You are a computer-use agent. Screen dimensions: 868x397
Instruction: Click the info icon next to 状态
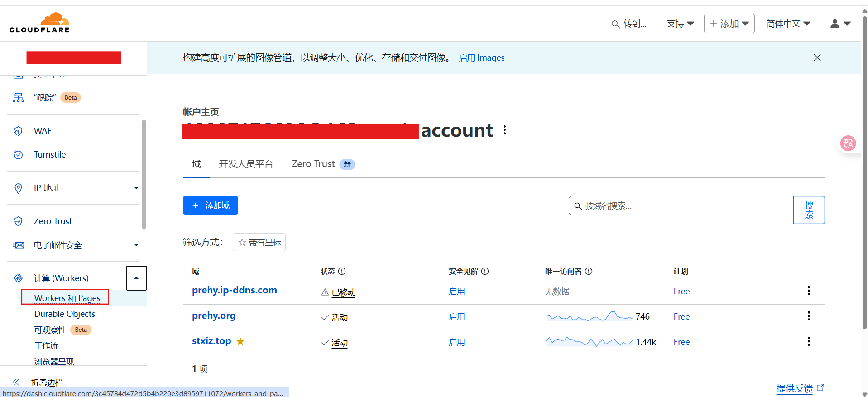pos(342,271)
